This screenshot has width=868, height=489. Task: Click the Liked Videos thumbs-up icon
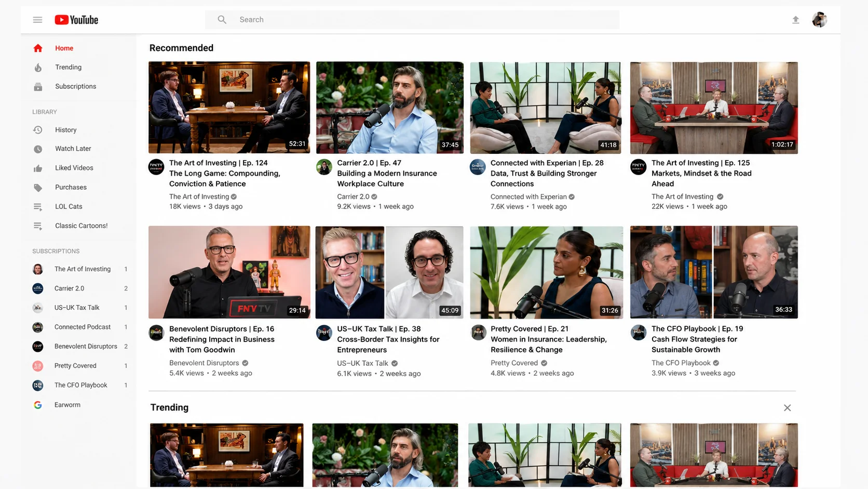pos(38,168)
